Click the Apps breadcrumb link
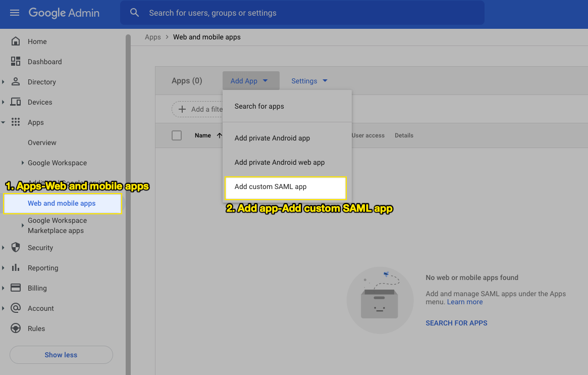 click(152, 37)
